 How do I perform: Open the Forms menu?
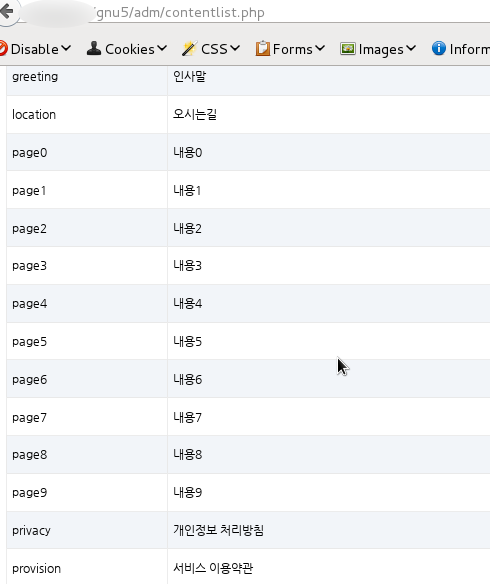[299, 49]
